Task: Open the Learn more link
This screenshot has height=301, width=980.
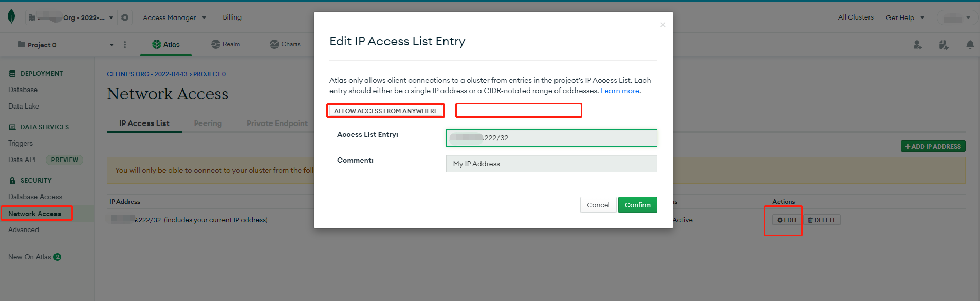Action: pyautogui.click(x=620, y=91)
